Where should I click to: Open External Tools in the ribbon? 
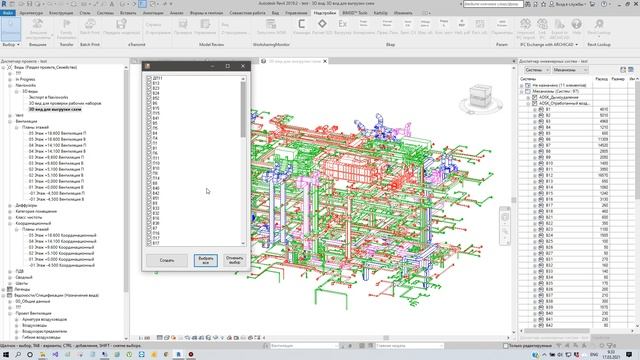[x=38, y=28]
